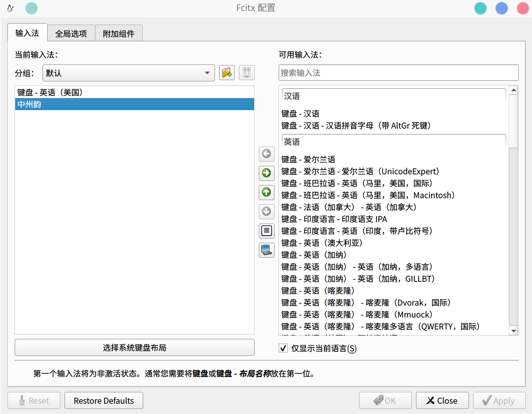The width and height of the screenshot is (532, 414).
Task: Select 键盘 - 汉语 in available list
Action: pyautogui.click(x=394, y=114)
